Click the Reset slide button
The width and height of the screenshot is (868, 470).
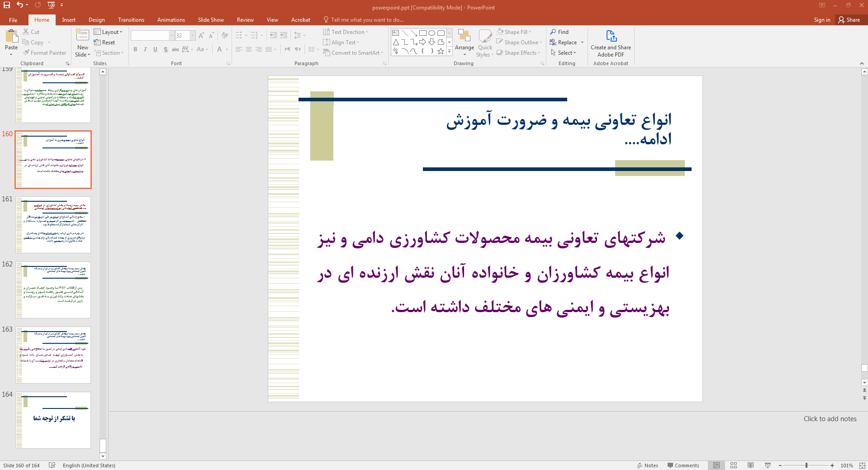[104, 43]
